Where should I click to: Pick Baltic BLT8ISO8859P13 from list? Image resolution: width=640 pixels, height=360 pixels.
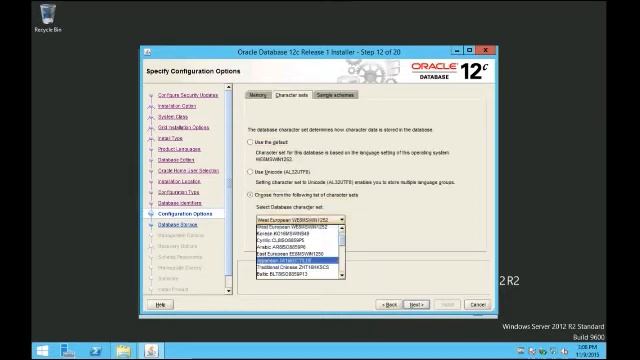tap(297, 274)
